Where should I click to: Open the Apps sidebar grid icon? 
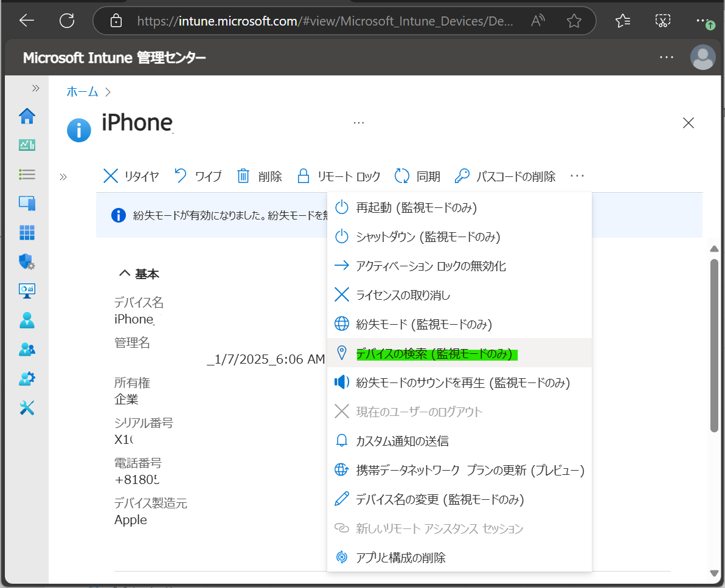click(27, 232)
